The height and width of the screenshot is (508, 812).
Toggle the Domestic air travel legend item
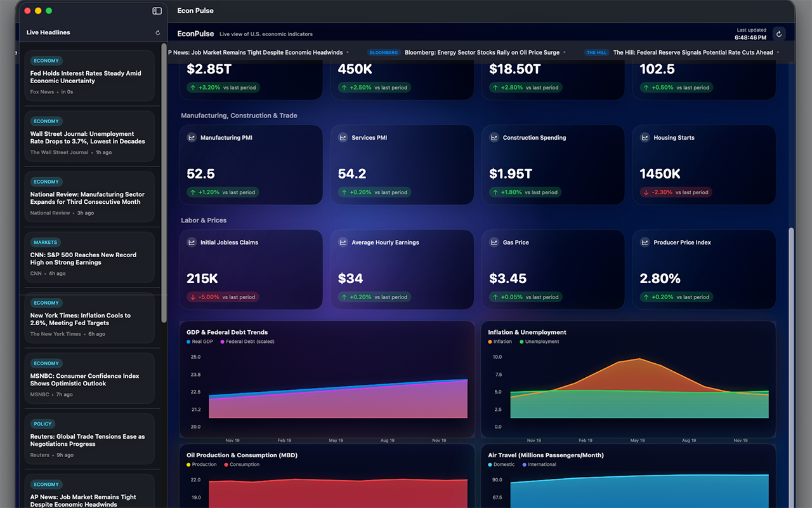(x=502, y=464)
